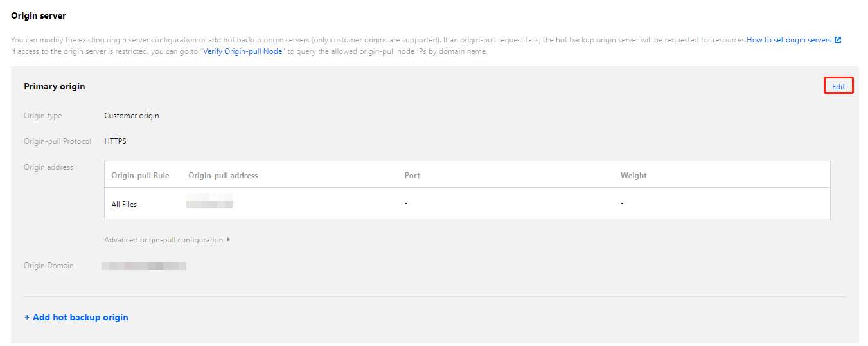Click the Origin server section title
This screenshot has height=346, width=868.
click(x=39, y=15)
